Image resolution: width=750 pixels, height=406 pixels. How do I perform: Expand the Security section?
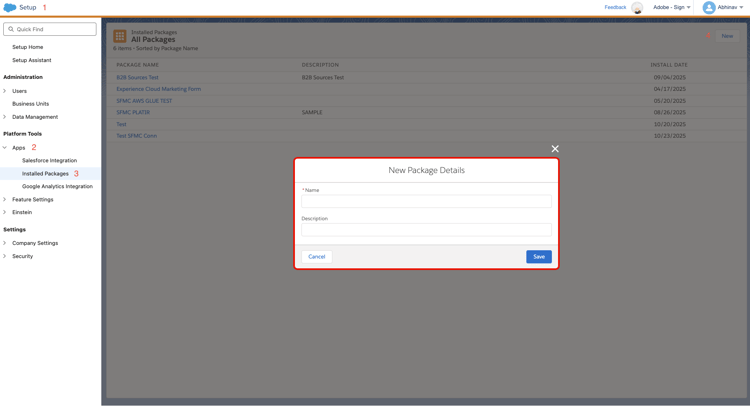(x=5, y=256)
